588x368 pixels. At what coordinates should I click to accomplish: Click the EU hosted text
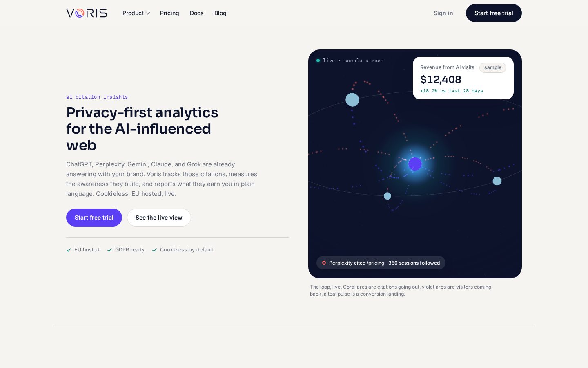click(x=87, y=250)
